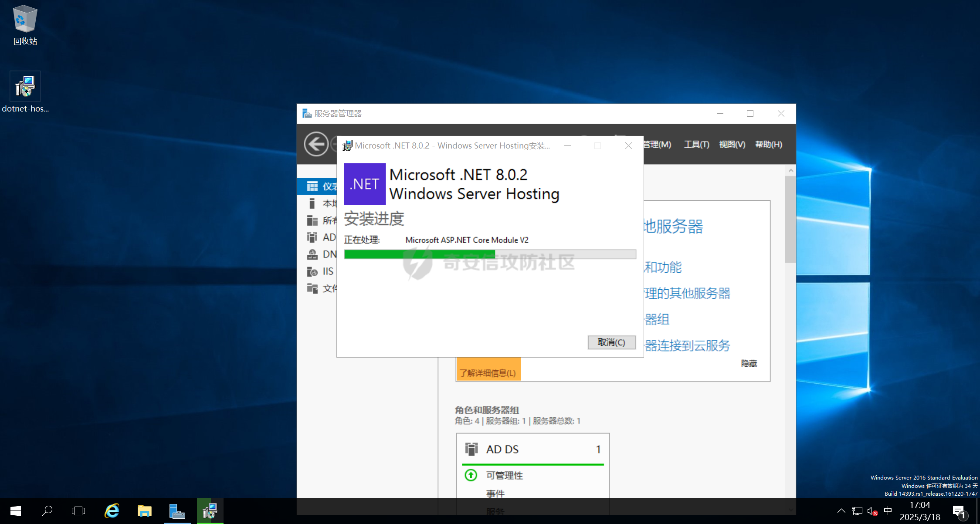Click the connect server to cloud services link

pyautogui.click(x=687, y=345)
